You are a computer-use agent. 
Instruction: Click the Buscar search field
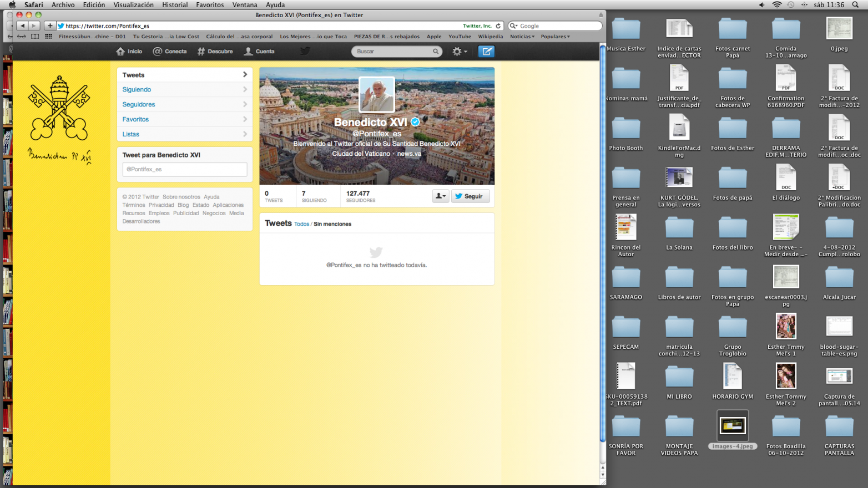click(393, 52)
